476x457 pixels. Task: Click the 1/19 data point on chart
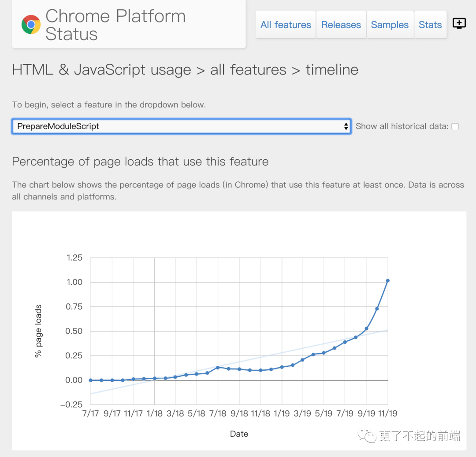click(282, 367)
